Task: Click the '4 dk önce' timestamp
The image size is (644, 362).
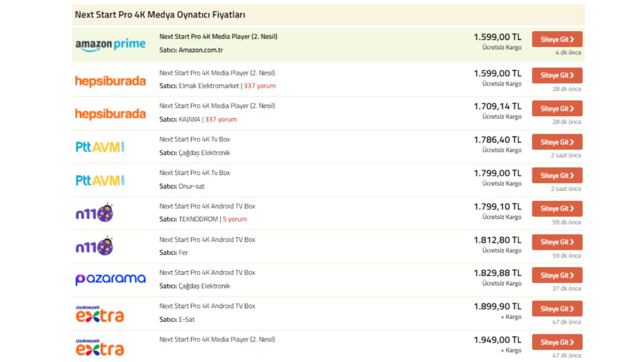Action: point(568,53)
